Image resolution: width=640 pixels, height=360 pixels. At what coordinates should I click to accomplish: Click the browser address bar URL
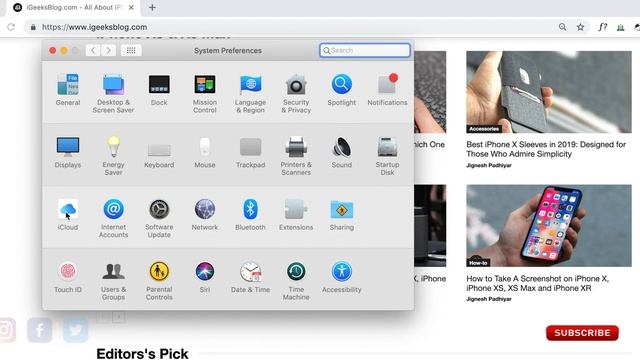(94, 27)
